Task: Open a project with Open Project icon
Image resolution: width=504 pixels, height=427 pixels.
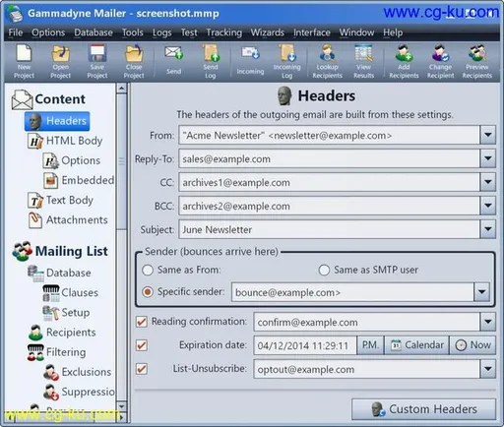Action: click(61, 62)
